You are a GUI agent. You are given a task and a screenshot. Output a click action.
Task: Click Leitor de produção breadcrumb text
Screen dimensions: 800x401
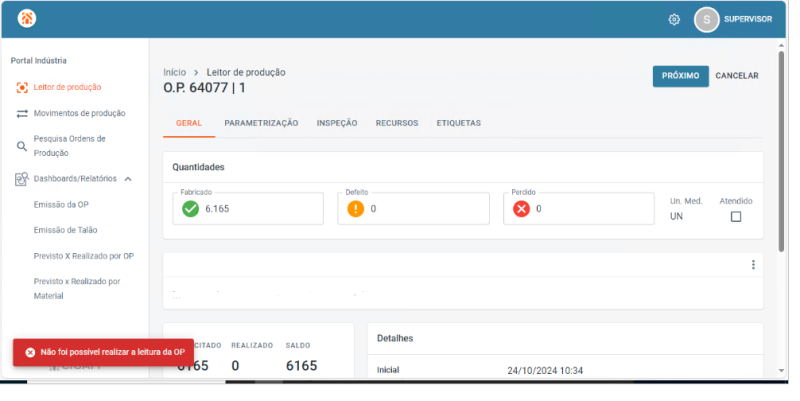(246, 72)
